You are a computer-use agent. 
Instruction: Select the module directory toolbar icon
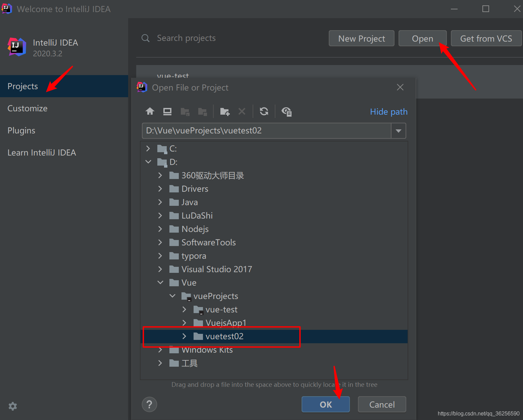point(203,112)
